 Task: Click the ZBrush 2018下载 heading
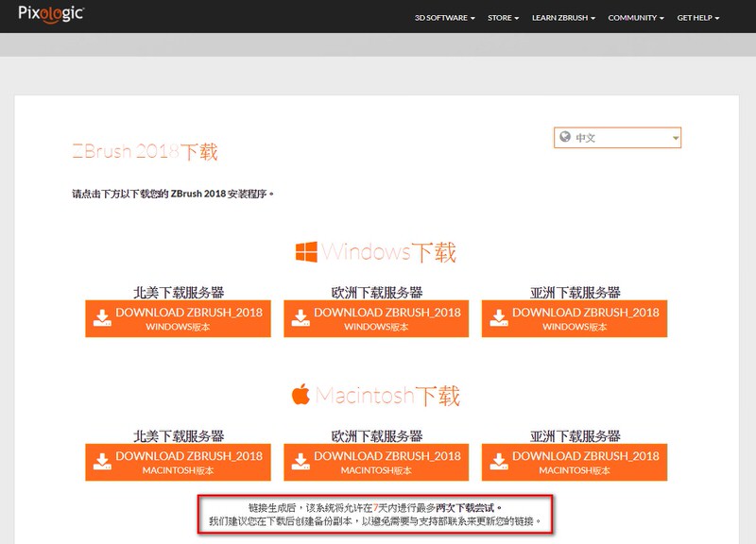[145, 151]
